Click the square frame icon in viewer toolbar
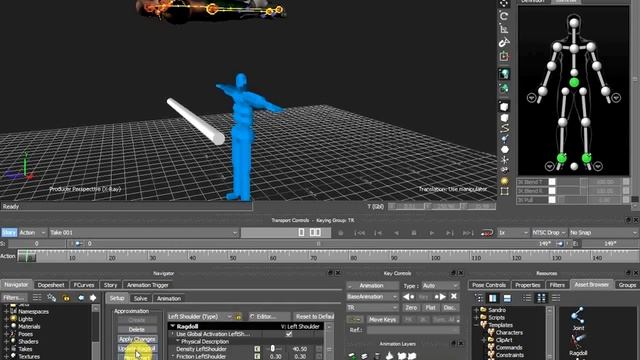Viewport: 640px width, 360px height. click(x=504, y=191)
